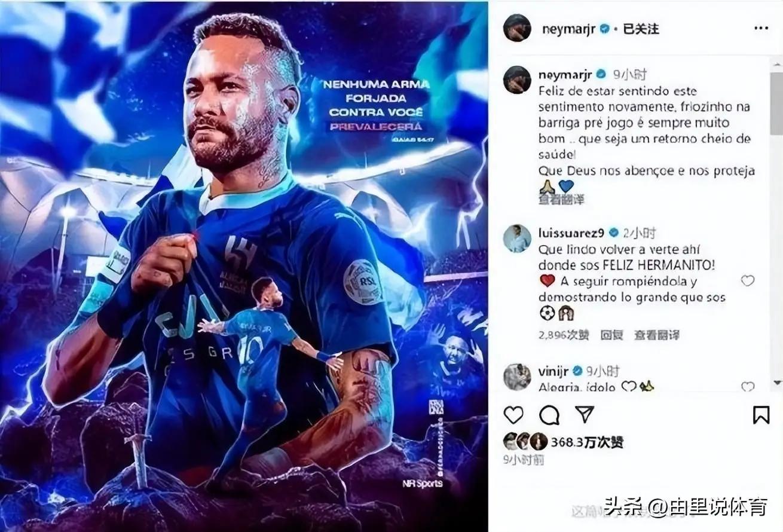Open the Neymar Al Hilal poster image

(x=244, y=266)
